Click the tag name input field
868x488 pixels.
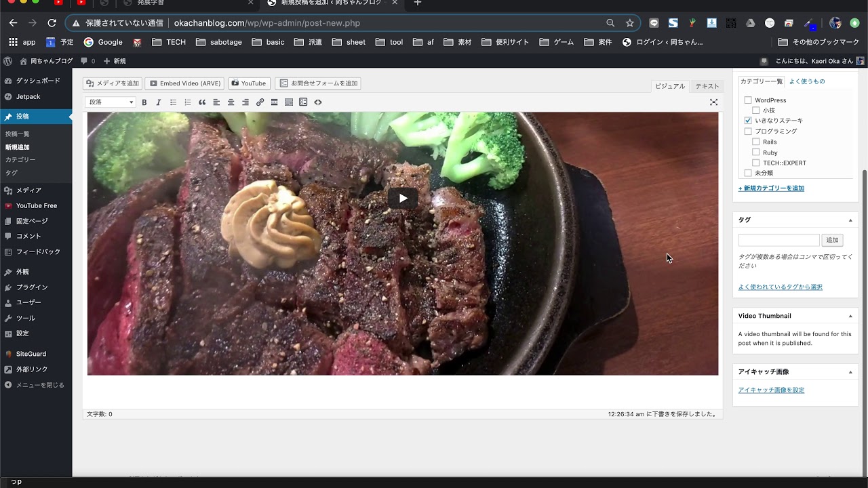(778, 240)
